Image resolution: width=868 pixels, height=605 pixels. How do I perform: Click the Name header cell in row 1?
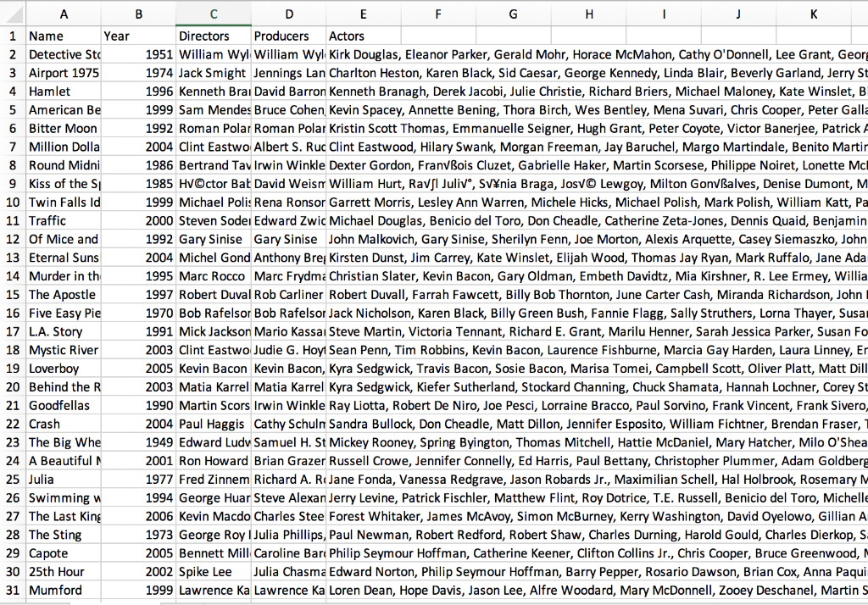(x=64, y=36)
